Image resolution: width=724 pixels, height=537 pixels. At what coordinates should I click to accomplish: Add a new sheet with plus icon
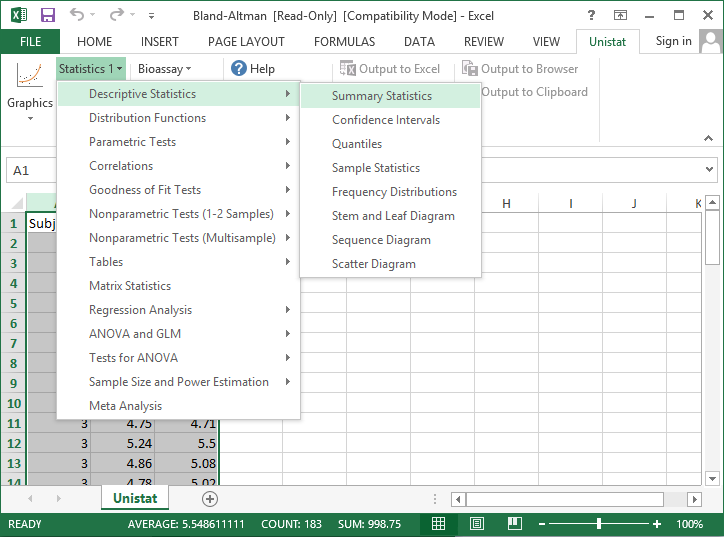pyautogui.click(x=210, y=499)
